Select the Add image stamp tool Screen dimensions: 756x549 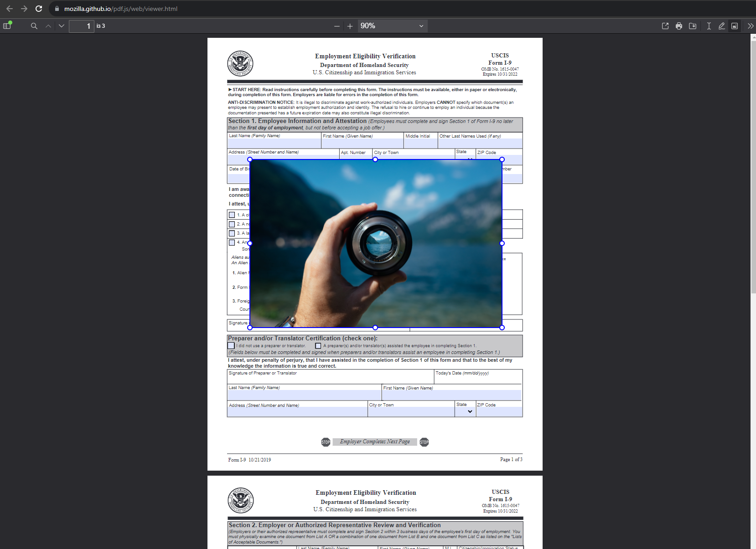(x=735, y=26)
